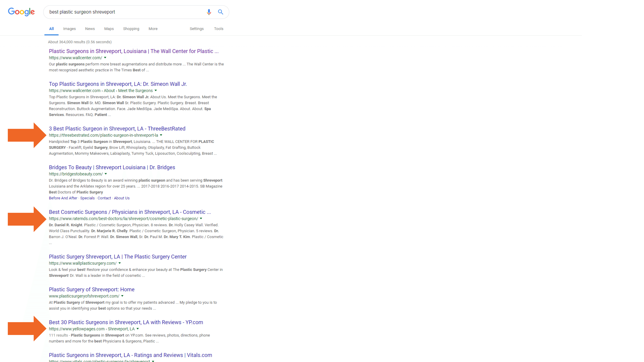Click snippet starting 'At Plastic Surgery of Shreveport'
Screen dimensions: 644x362
[x=133, y=306]
